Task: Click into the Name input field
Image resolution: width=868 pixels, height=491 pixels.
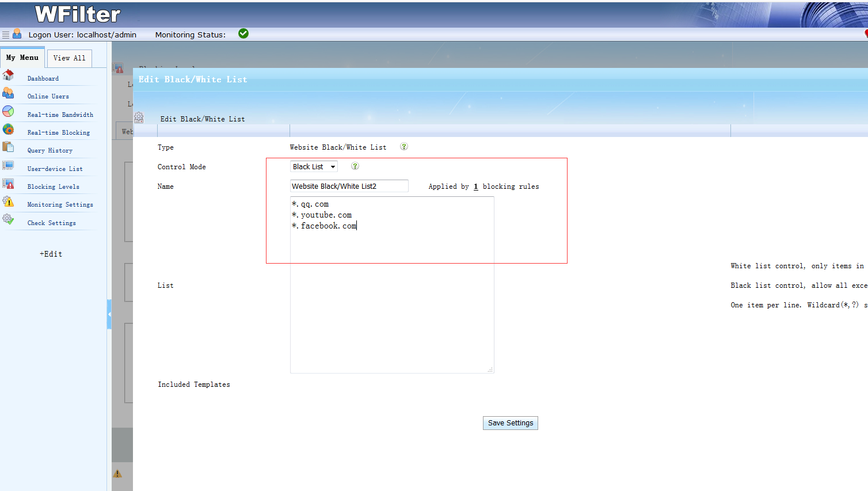Action: tap(349, 186)
